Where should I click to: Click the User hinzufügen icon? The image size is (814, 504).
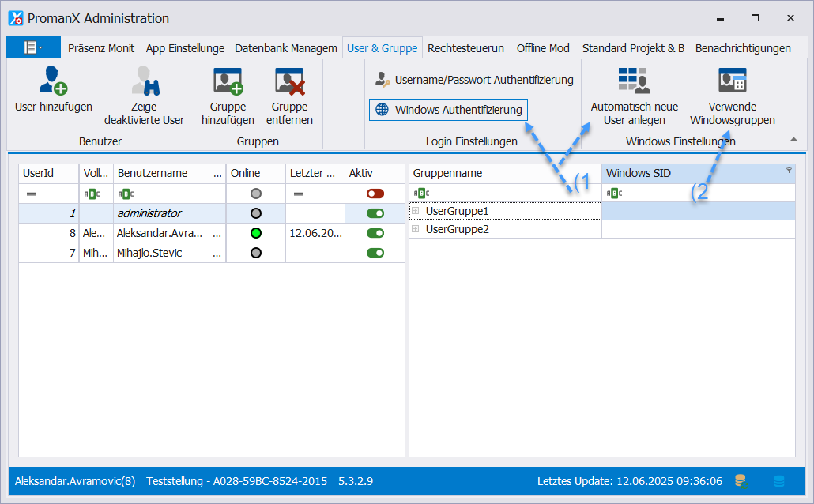pos(54,81)
